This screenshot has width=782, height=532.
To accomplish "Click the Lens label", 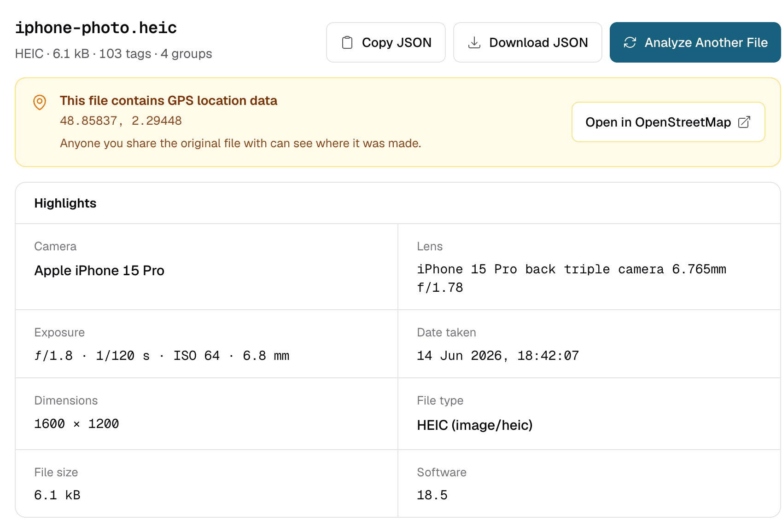I will pos(430,246).
